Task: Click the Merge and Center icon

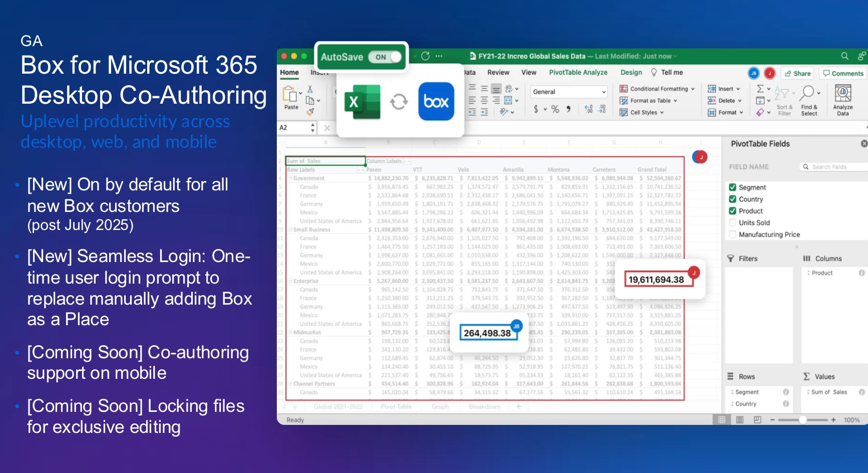Action: tap(509, 101)
